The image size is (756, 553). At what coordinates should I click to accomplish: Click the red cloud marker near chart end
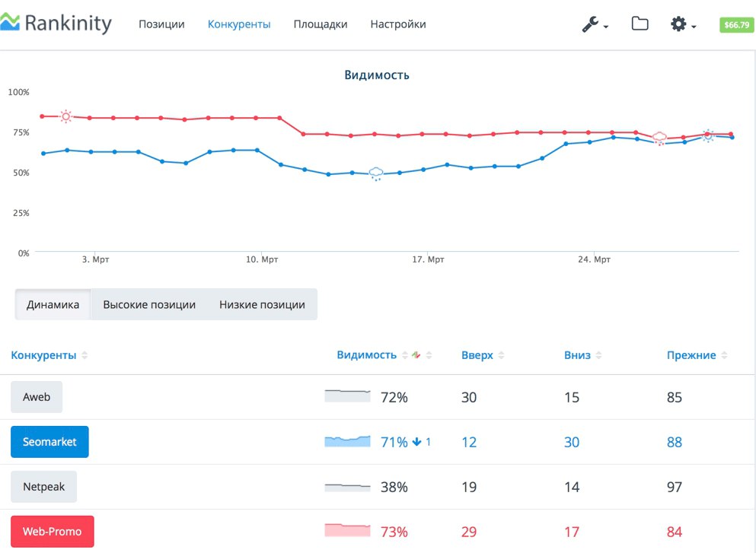coord(659,138)
